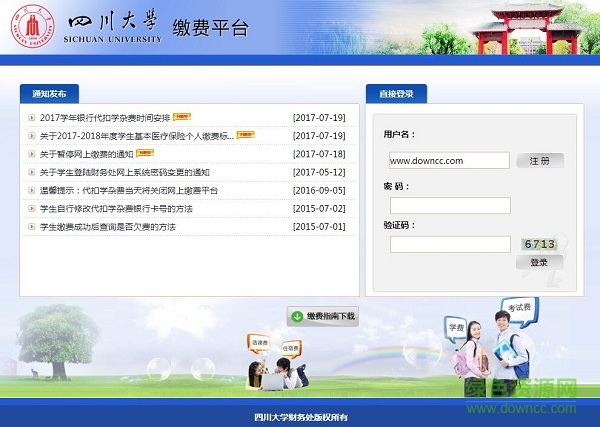The image size is (600, 427).
Task: Click the footer text 四川大学财务处版权所有
Action: click(301, 417)
